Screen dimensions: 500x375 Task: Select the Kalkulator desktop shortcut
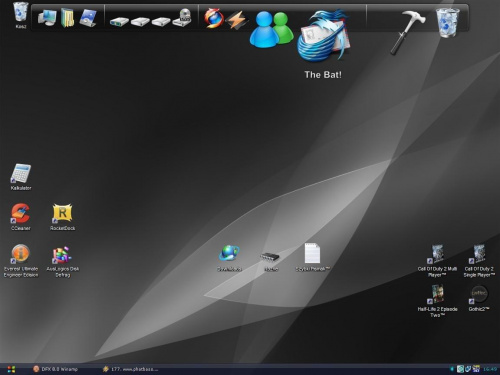(x=21, y=177)
